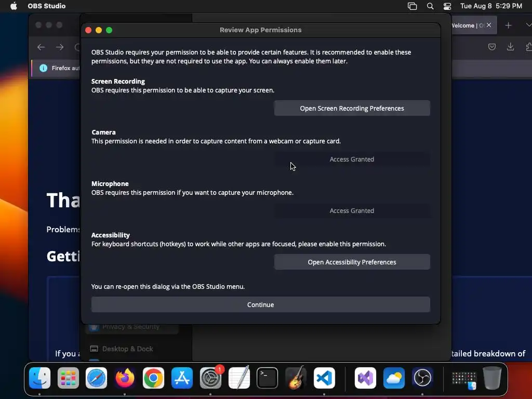Image resolution: width=532 pixels, height=399 pixels.
Task: Open Terminal from the Dock
Action: [x=268, y=378]
